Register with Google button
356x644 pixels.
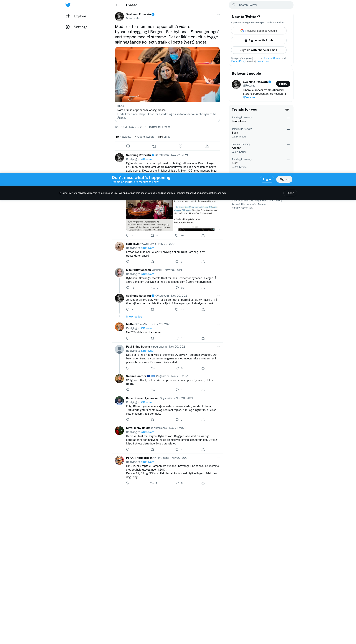click(x=259, y=31)
